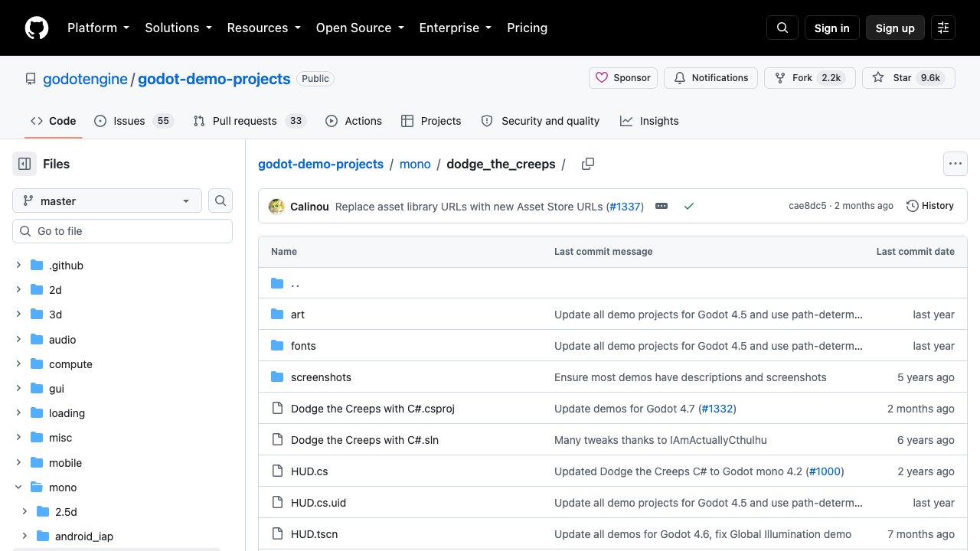The image size is (980, 551).
Task: Expand the compute folder chevron
Action: pos(18,364)
